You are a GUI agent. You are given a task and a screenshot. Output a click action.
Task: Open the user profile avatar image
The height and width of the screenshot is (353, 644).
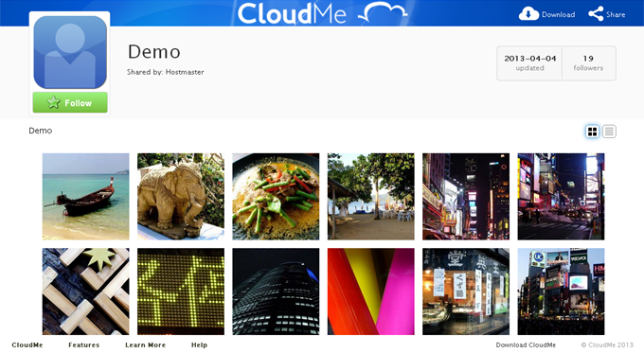tap(70, 52)
